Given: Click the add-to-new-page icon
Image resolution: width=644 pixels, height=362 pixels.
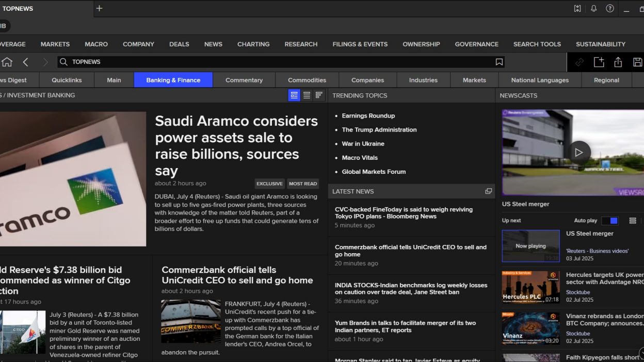Looking at the screenshot, I should tap(599, 62).
